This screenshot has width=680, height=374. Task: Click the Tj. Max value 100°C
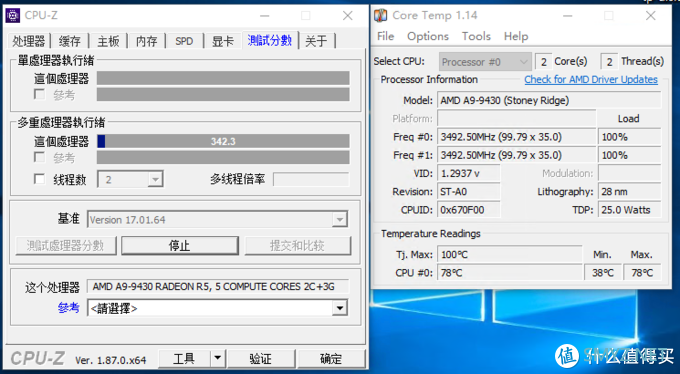pyautogui.click(x=509, y=255)
